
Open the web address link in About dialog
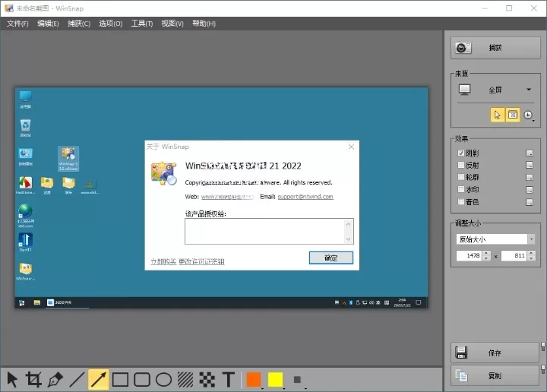(227, 197)
